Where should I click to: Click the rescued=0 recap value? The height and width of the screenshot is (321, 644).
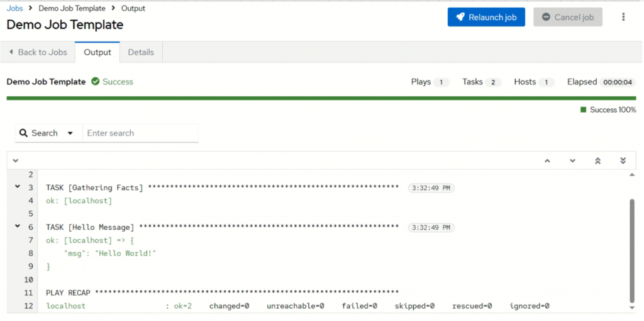(x=472, y=306)
